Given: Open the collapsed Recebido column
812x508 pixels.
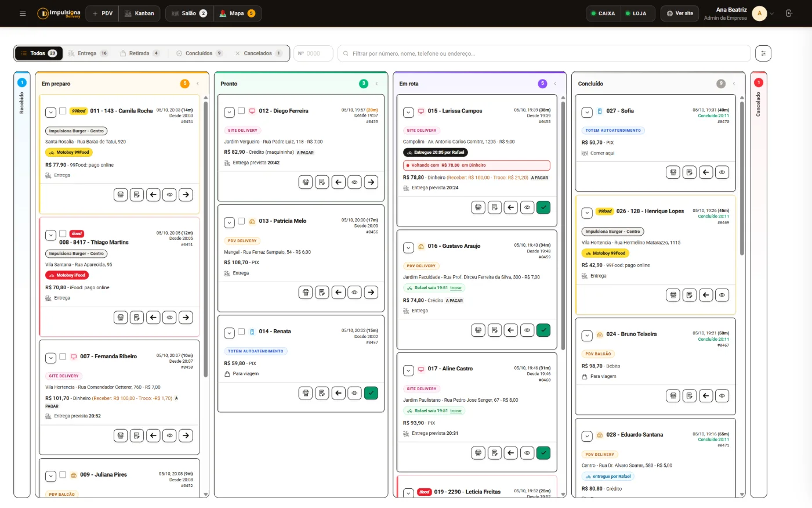Looking at the screenshot, I should click(22, 284).
